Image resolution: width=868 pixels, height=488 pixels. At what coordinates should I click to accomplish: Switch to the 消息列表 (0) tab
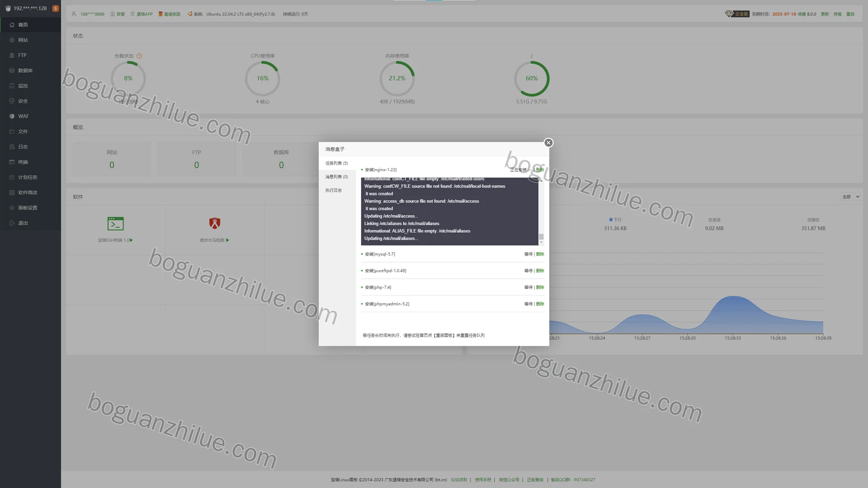(x=337, y=177)
